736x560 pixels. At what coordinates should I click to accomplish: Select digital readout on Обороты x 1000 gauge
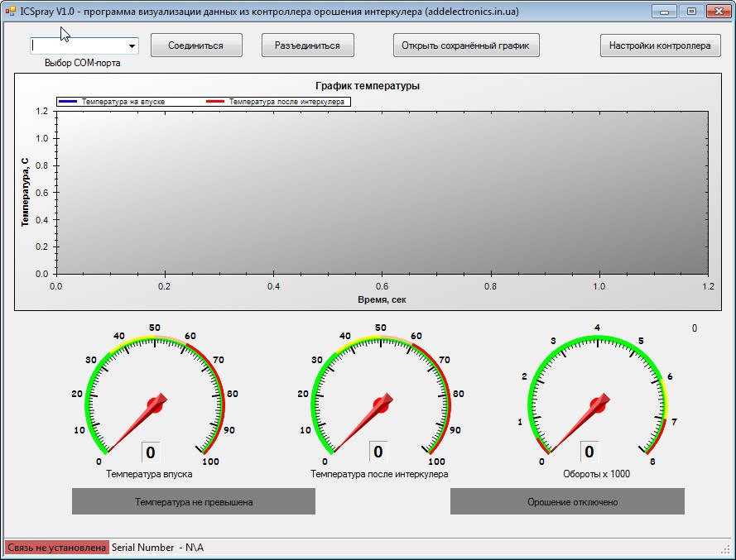click(x=589, y=452)
